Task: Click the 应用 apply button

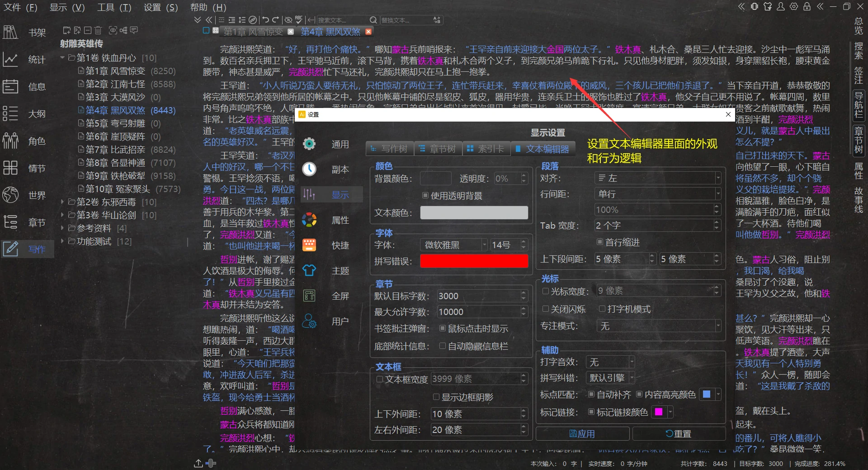Action: [582, 434]
